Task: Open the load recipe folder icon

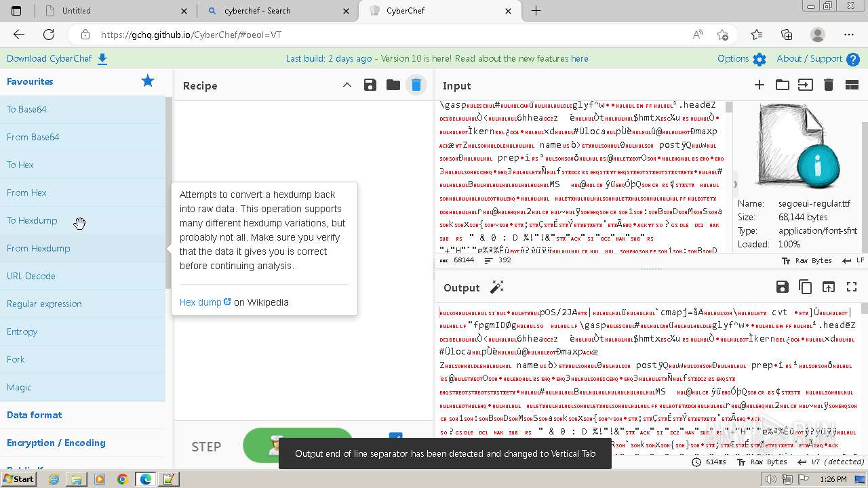Action: click(x=393, y=85)
